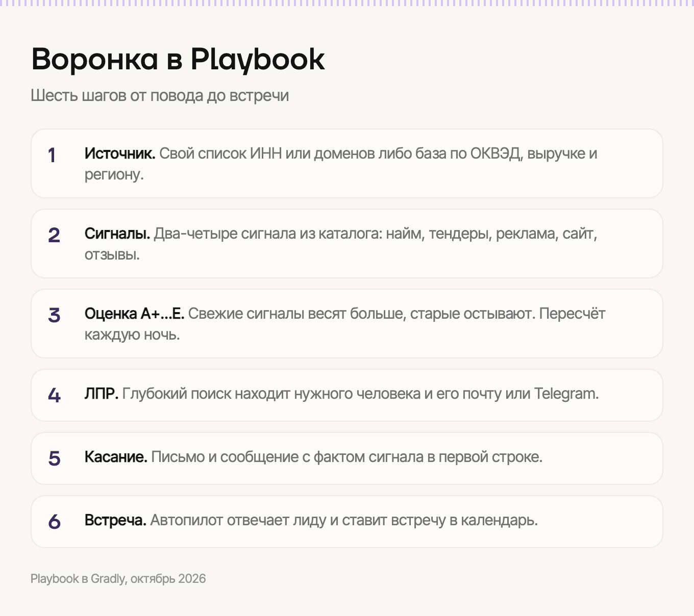Click step number 2 beside "Сигналы"
The width and height of the screenshot is (694, 616).
coord(54,236)
